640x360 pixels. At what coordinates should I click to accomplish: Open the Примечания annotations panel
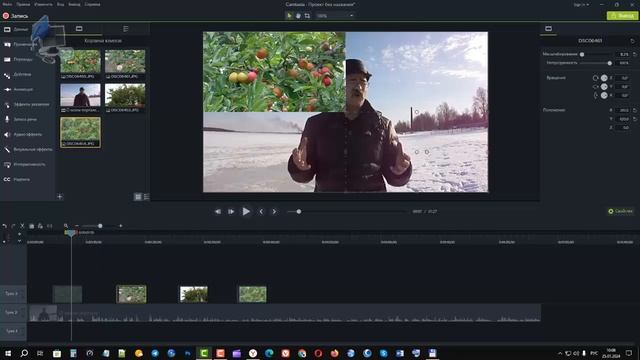[20, 44]
